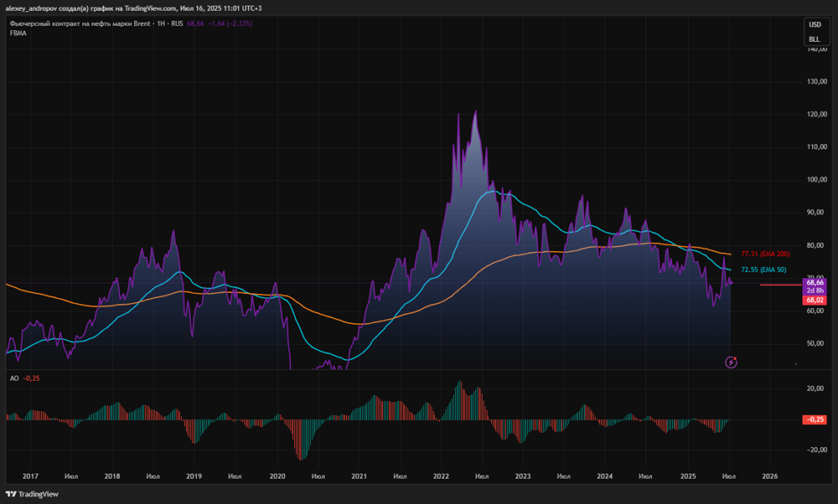The image size is (838, 504).
Task: Click the lightning bolt event icon
Action: pos(731,362)
